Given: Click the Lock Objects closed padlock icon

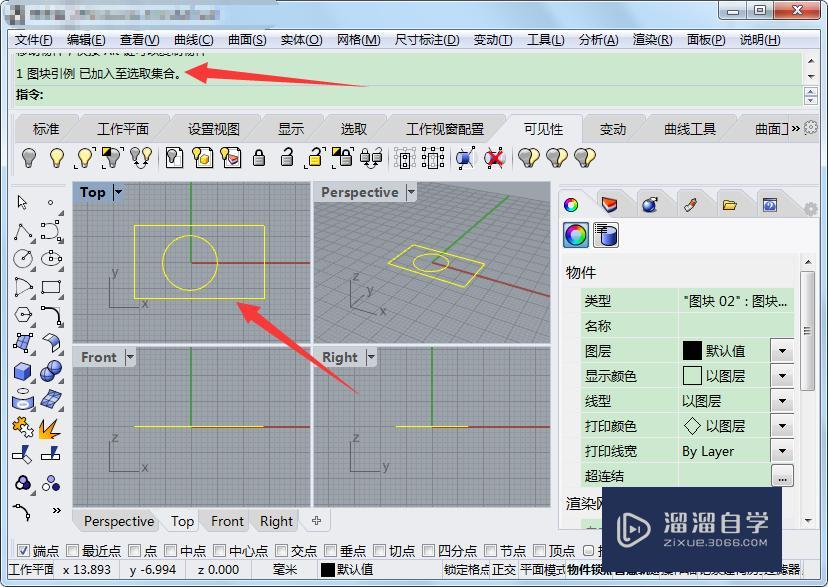Looking at the screenshot, I should pos(259,158).
